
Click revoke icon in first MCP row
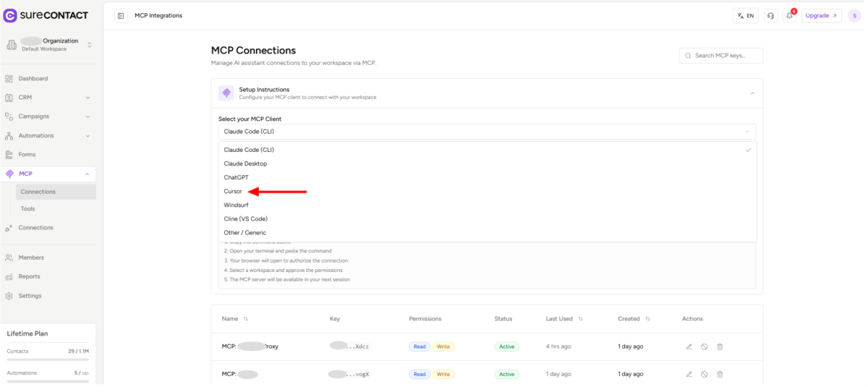click(704, 346)
